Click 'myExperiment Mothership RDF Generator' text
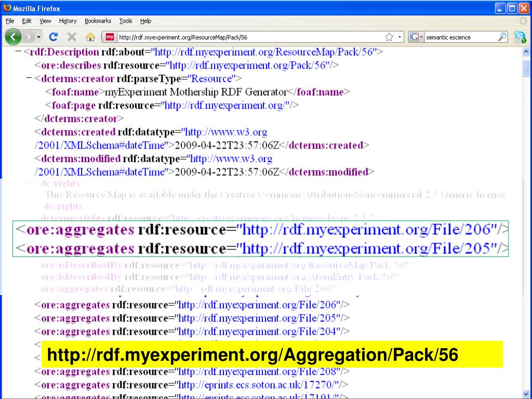 [x=196, y=92]
